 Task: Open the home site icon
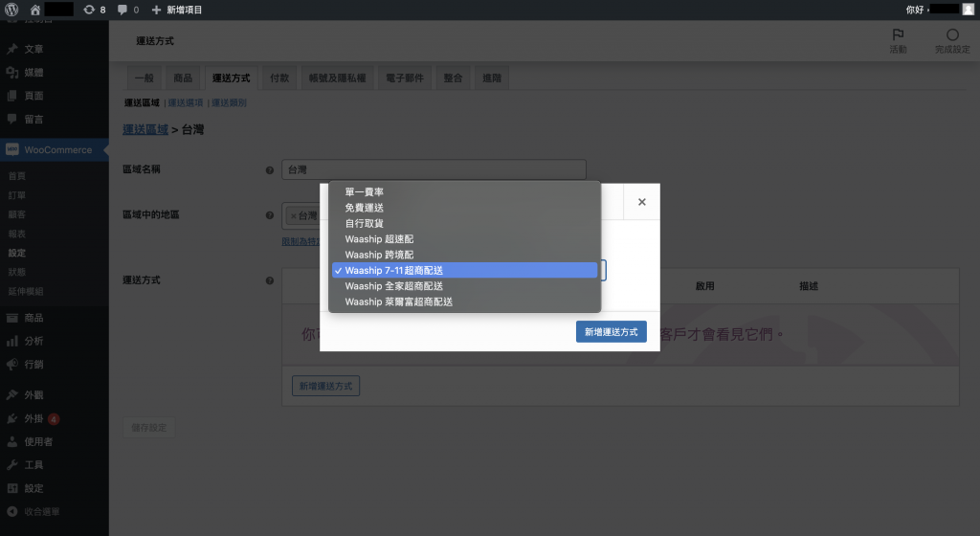pos(35,9)
